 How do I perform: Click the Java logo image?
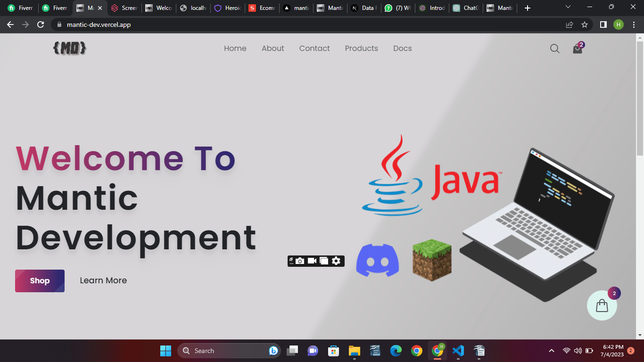tap(431, 175)
